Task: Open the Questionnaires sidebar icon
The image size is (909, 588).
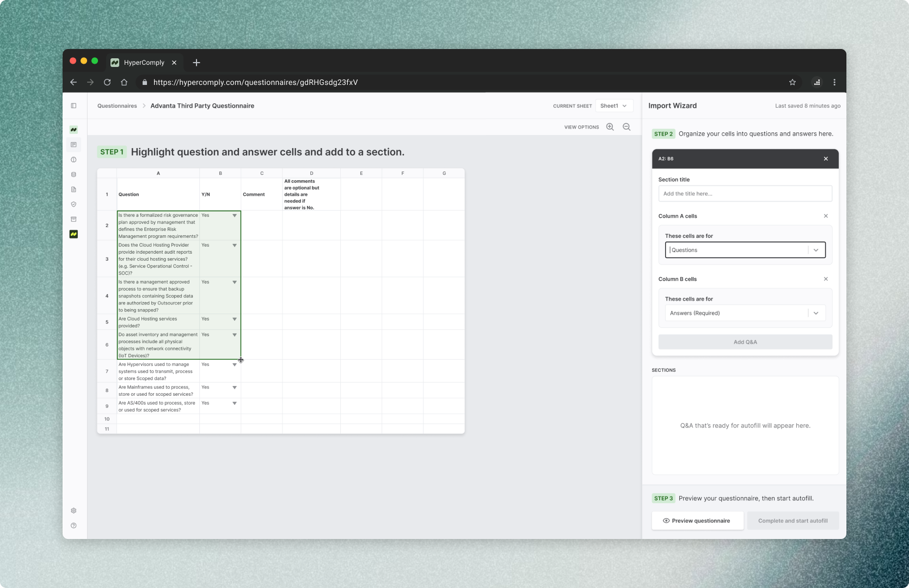Action: coord(73,145)
